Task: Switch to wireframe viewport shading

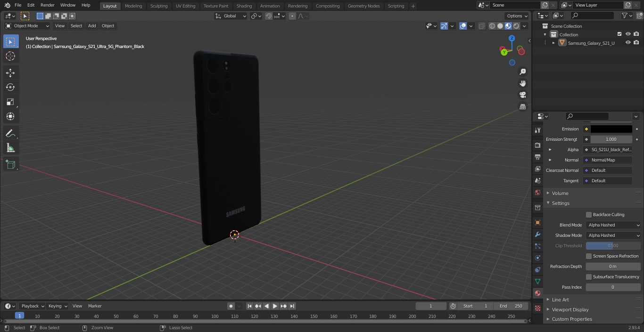Action: (492, 26)
